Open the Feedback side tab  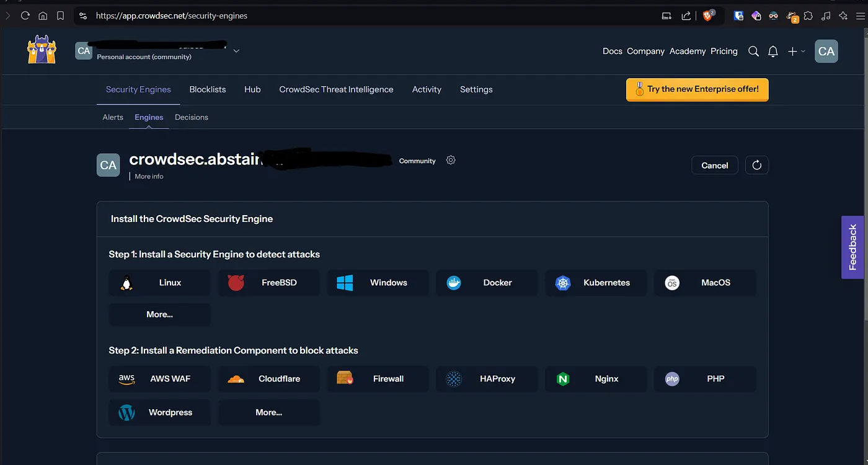pyautogui.click(x=852, y=247)
